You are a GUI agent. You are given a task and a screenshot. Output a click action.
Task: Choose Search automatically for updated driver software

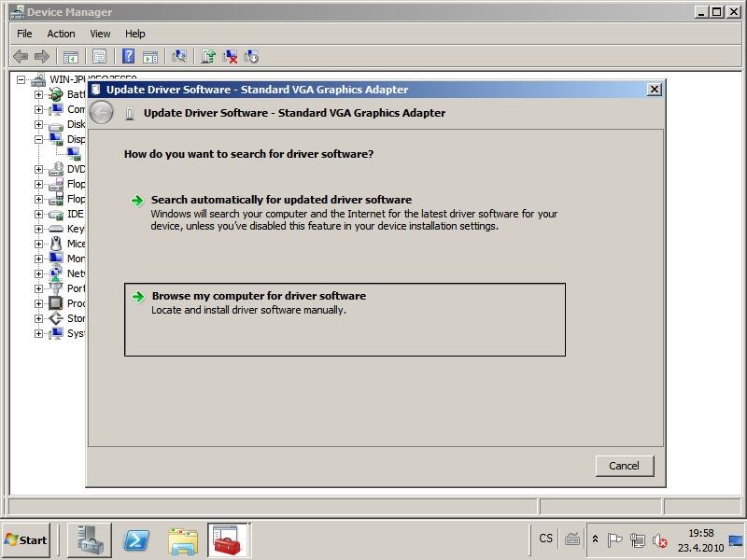[x=281, y=200]
